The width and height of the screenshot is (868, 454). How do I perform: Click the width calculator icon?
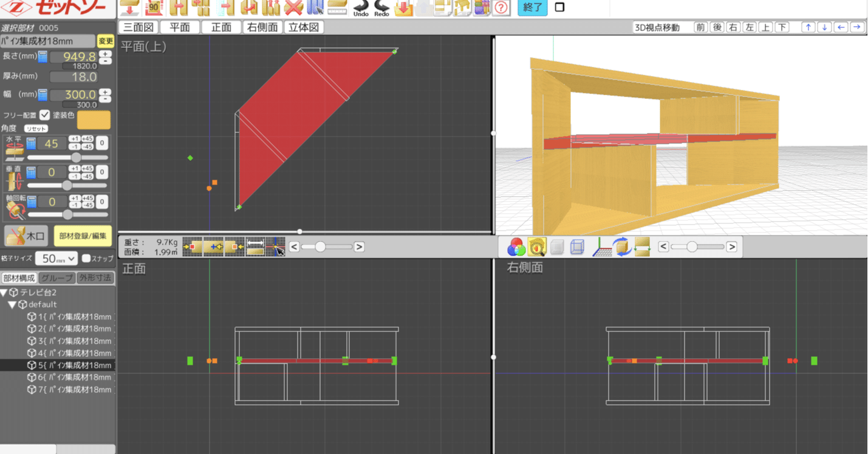click(43, 95)
